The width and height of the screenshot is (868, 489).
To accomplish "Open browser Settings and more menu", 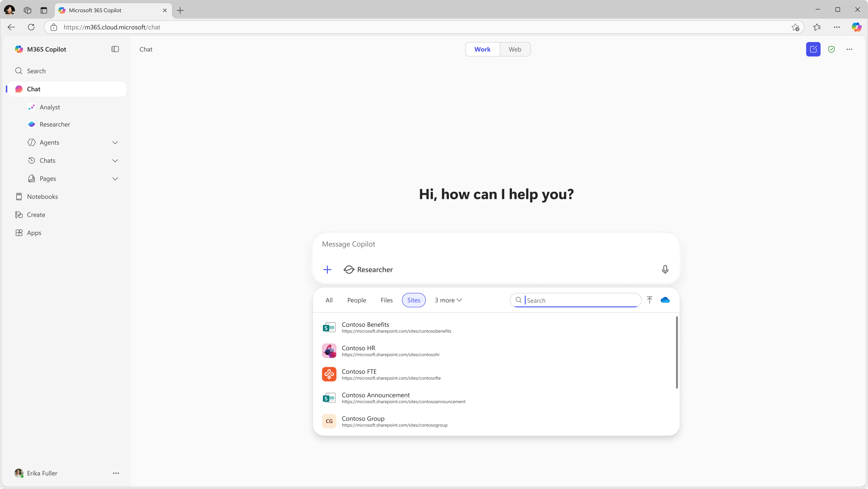I will pyautogui.click(x=836, y=27).
